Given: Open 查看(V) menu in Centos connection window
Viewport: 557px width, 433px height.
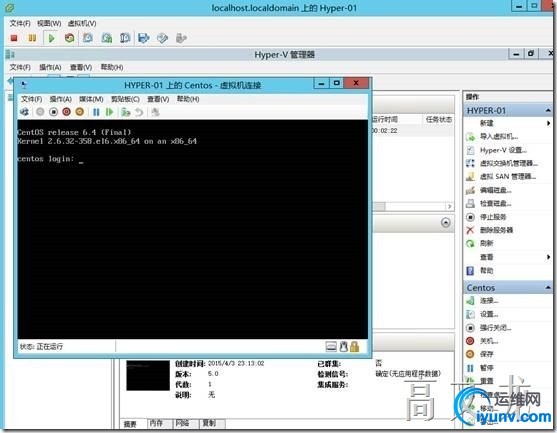Looking at the screenshot, I should (x=158, y=99).
